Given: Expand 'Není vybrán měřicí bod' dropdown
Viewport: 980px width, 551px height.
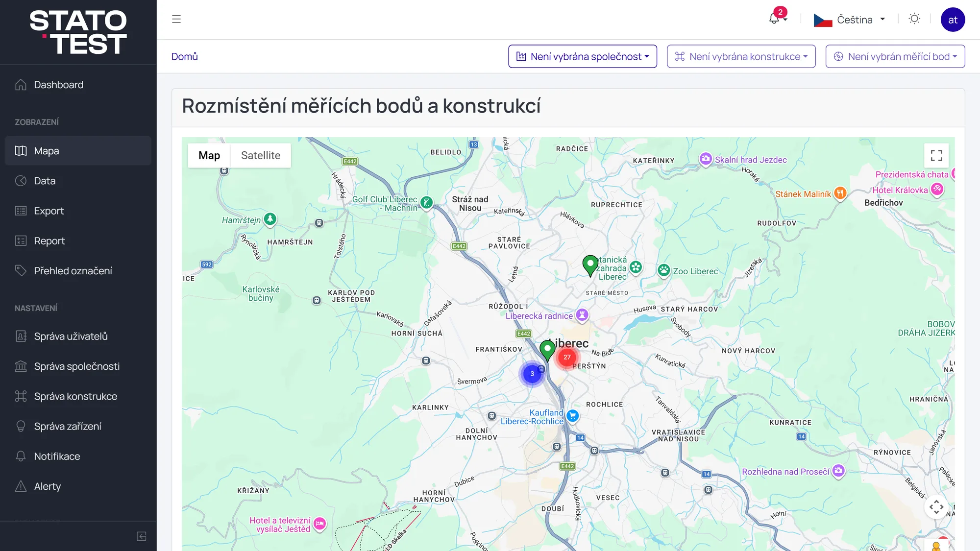Looking at the screenshot, I should (895, 56).
